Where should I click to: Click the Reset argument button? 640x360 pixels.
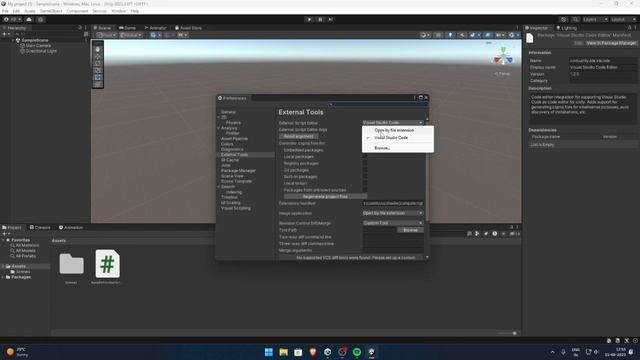298,136
